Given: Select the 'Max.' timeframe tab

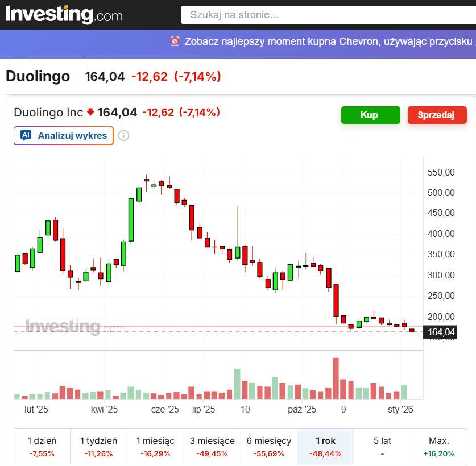Looking at the screenshot, I should click(439, 447).
